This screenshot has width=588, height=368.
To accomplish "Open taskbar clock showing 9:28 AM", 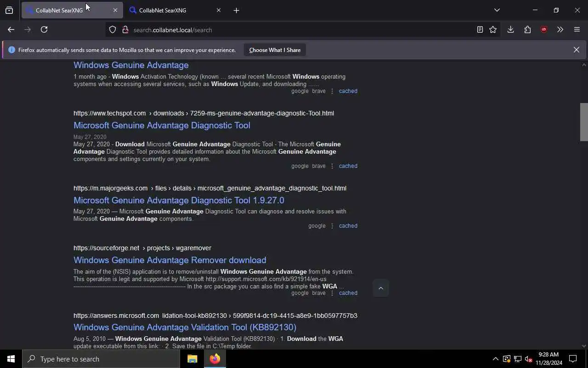I will (x=548, y=359).
